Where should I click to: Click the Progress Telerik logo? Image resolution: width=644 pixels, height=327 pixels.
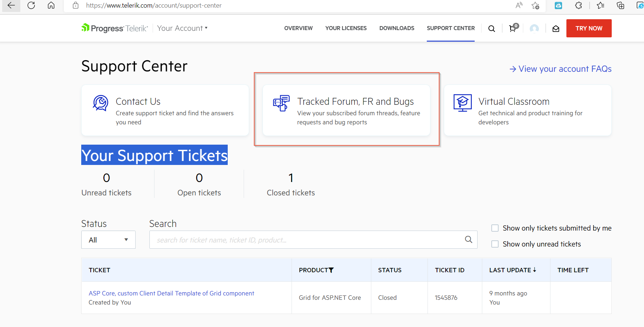click(115, 28)
